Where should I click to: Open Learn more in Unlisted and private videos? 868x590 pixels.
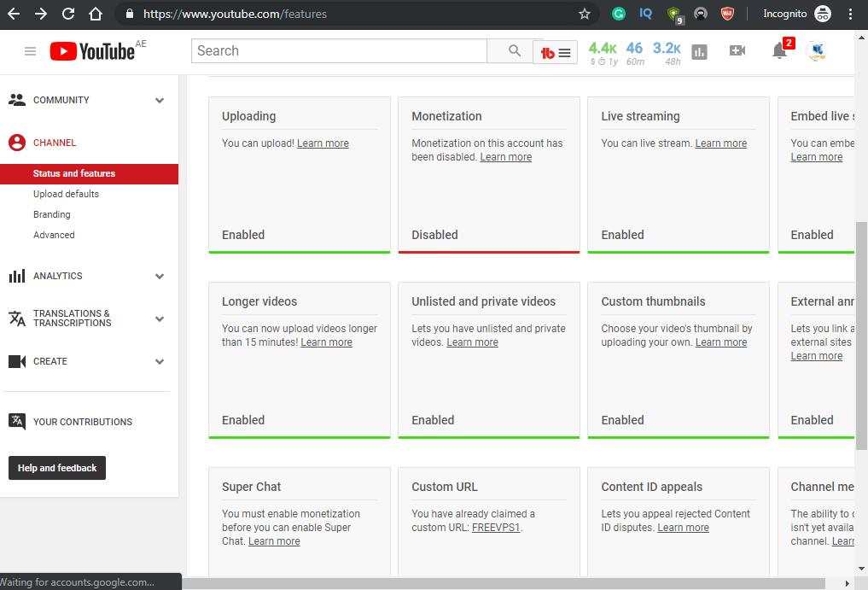[x=472, y=342]
